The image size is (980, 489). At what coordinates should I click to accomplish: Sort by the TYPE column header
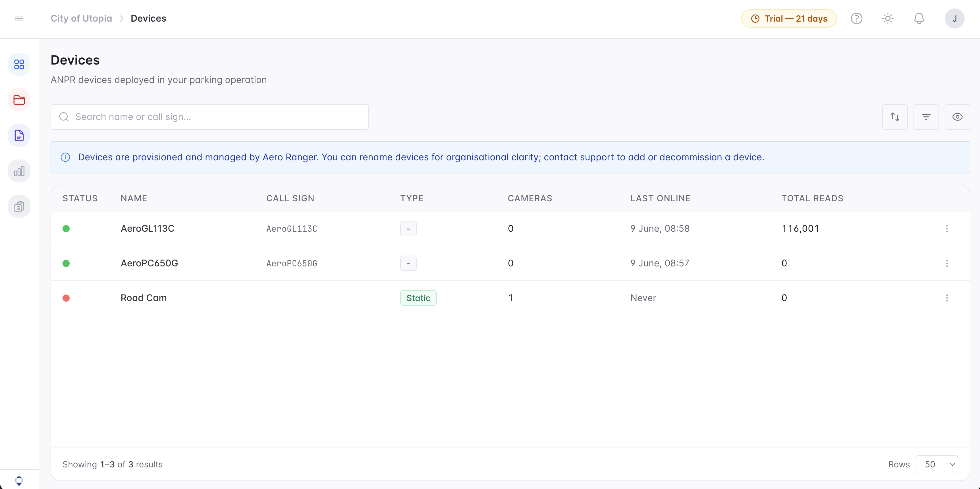[412, 198]
